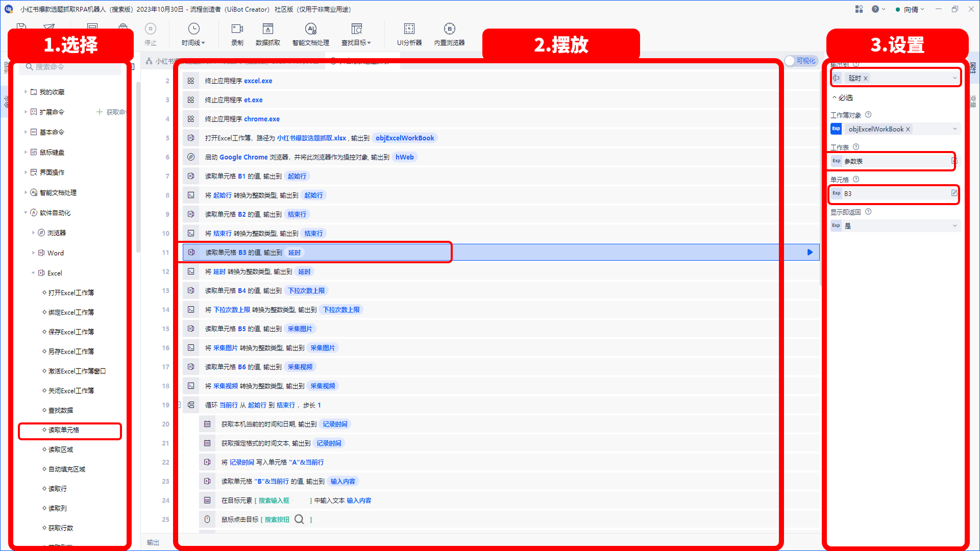The height and width of the screenshot is (551, 980).
Task: Click Excel icon on line 5 打开Excel工作簿
Action: click(191, 138)
